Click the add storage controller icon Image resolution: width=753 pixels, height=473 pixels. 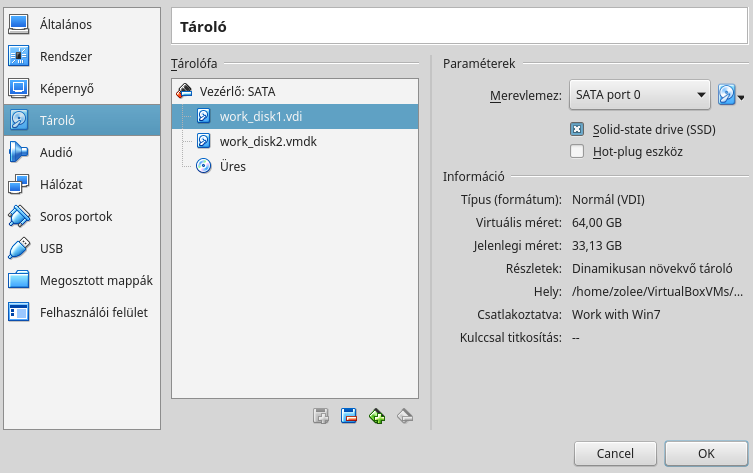321,415
